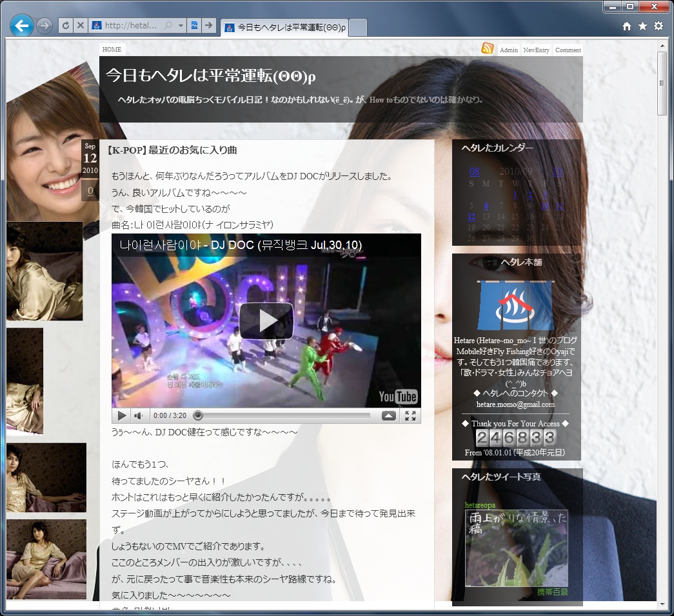Open the hetareopa tweet link

[480, 505]
